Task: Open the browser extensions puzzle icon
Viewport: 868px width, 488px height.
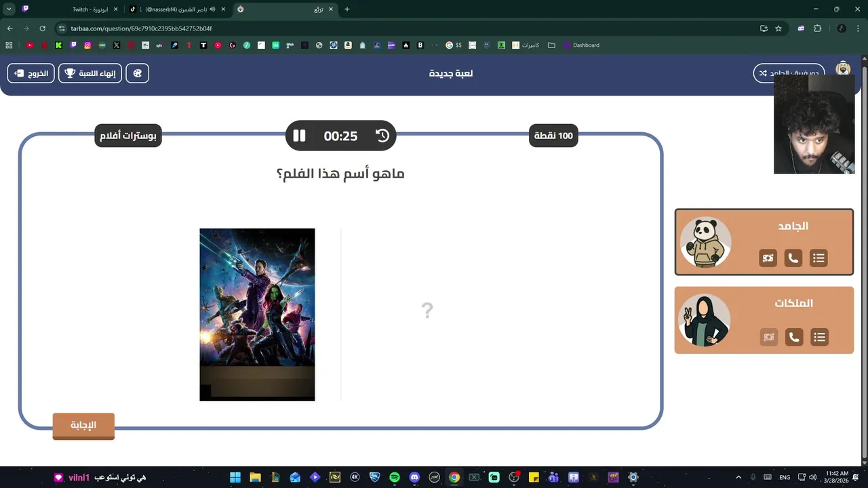Action: pos(817,28)
